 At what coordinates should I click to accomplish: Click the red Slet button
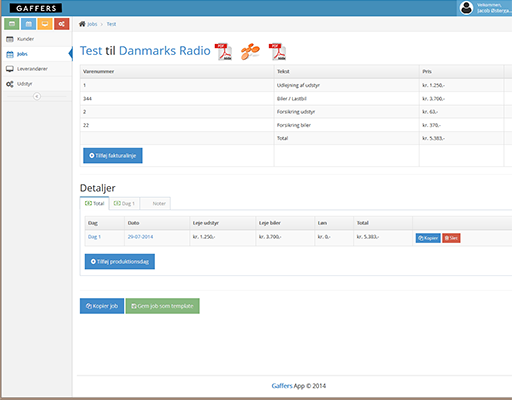pyautogui.click(x=451, y=238)
